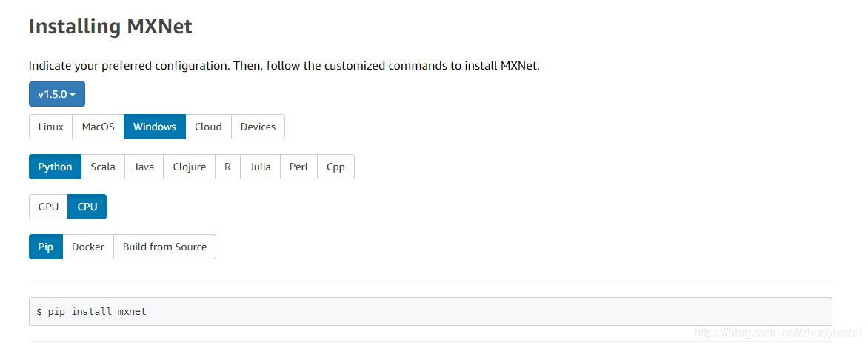The image size is (868, 346).
Task: Pick the Devices platform option
Action: click(258, 127)
